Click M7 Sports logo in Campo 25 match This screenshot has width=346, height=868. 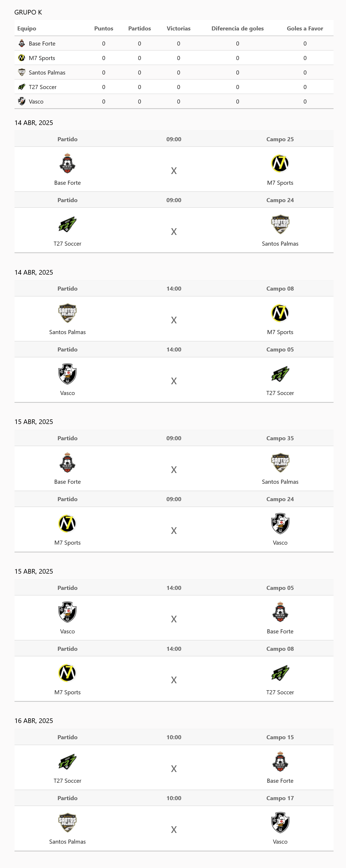(280, 164)
